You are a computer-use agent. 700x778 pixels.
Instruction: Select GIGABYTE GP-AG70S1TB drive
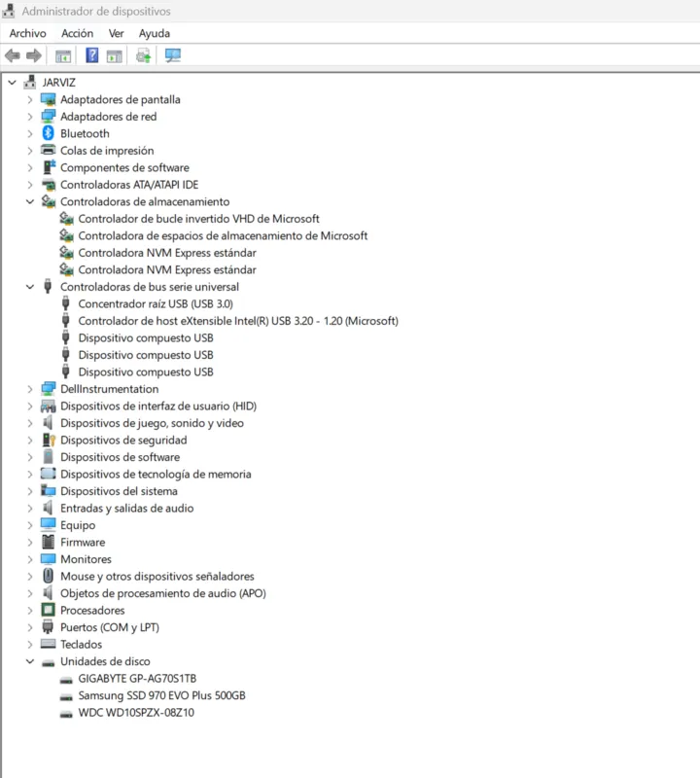pyautogui.click(x=137, y=678)
